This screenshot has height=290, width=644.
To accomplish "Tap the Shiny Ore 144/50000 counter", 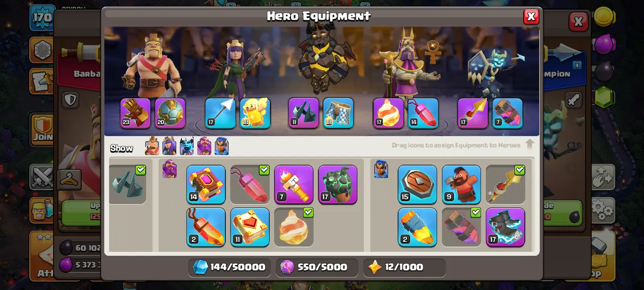I will pos(228,267).
